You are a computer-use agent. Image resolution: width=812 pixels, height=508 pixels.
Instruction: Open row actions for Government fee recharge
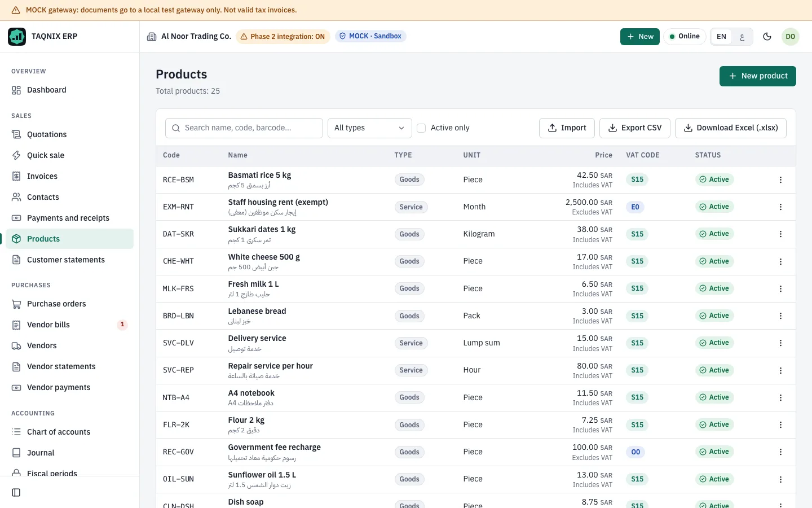point(780,452)
